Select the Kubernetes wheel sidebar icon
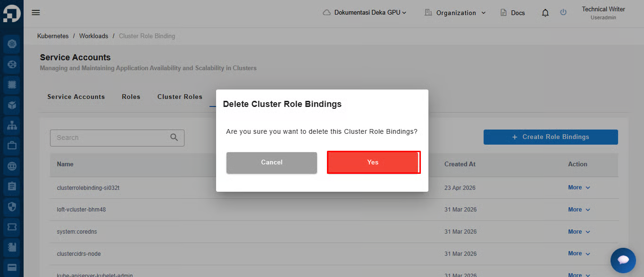644x277 pixels. tap(12, 44)
